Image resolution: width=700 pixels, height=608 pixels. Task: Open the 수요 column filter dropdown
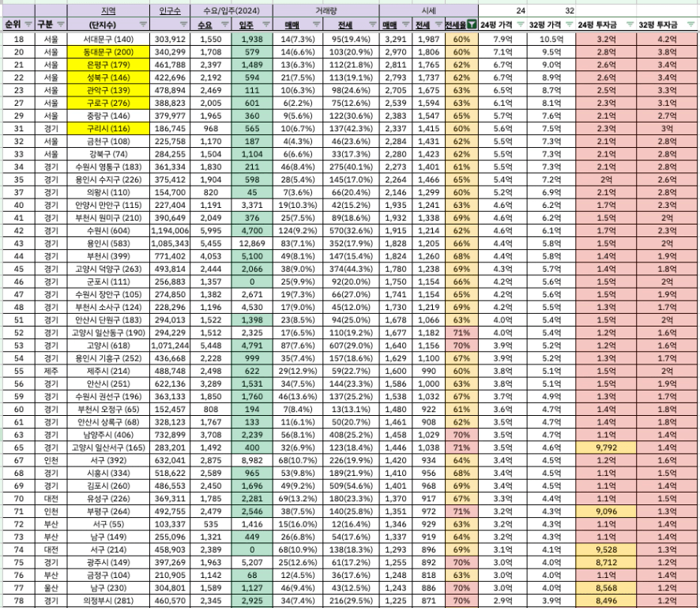[225, 25]
